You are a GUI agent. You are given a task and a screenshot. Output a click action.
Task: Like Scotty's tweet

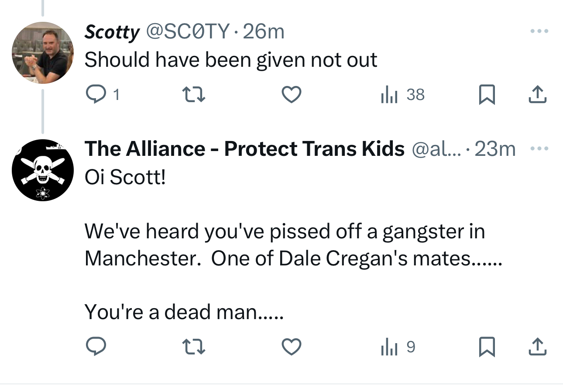click(291, 94)
